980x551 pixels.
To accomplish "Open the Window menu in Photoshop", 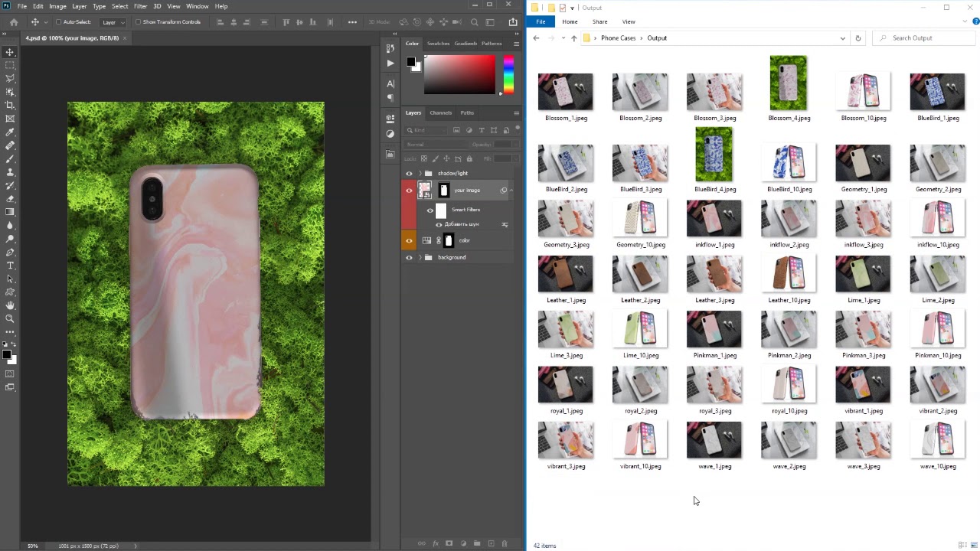I will [197, 6].
